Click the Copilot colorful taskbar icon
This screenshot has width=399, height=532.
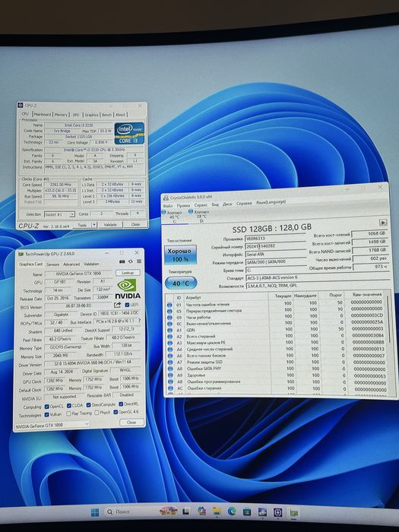pyautogui.click(x=201, y=511)
